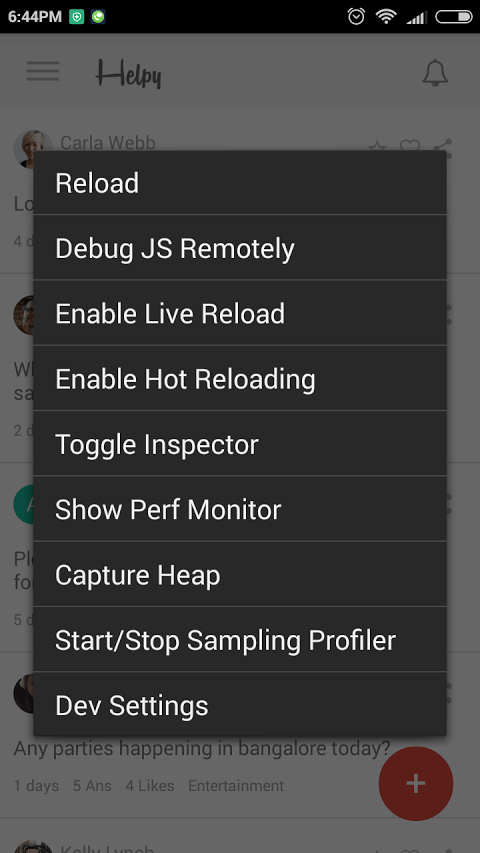Screen dimensions: 480x853
Task: Tap the red plus floating button
Action: (416, 783)
